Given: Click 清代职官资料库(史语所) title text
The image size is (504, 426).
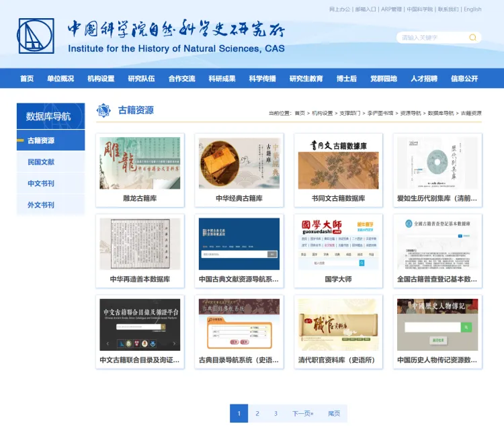Looking at the screenshot, I should 337,360.
